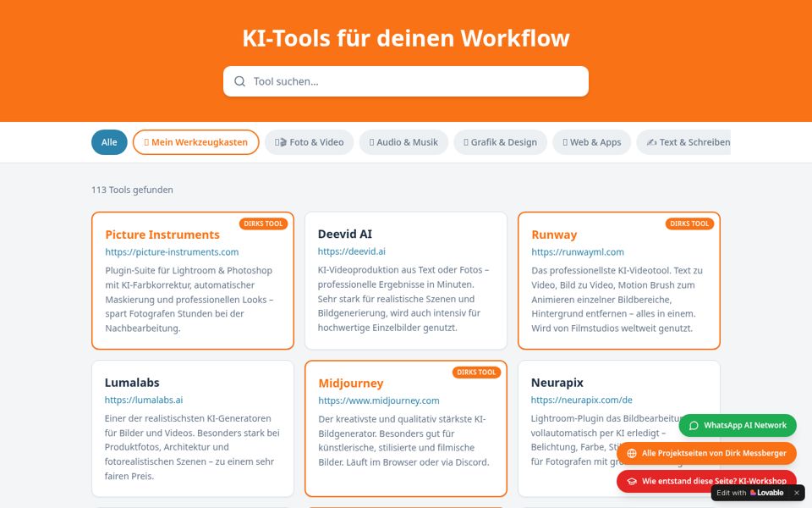
Task: Click the graduation cap icon on KI-Workshop button
Action: click(x=632, y=482)
